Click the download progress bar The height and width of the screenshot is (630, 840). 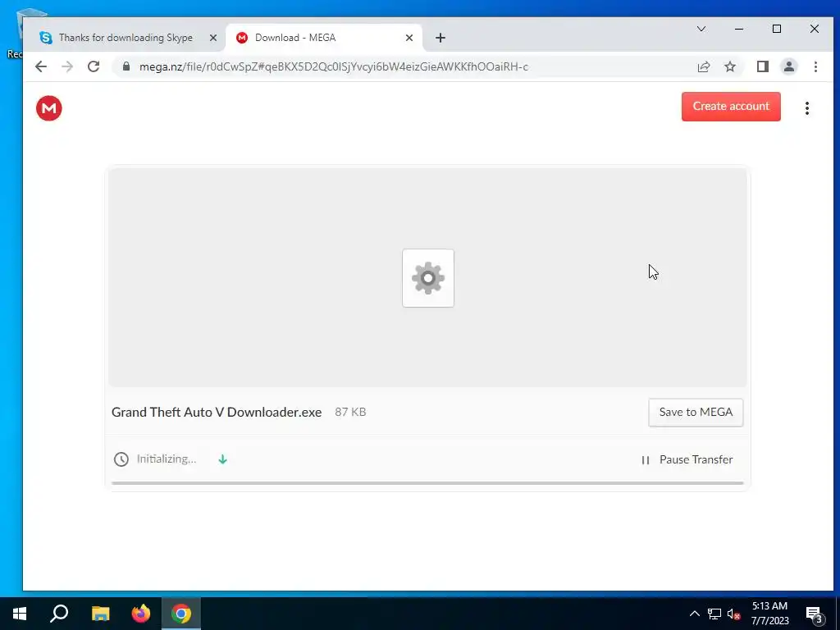tap(427, 483)
